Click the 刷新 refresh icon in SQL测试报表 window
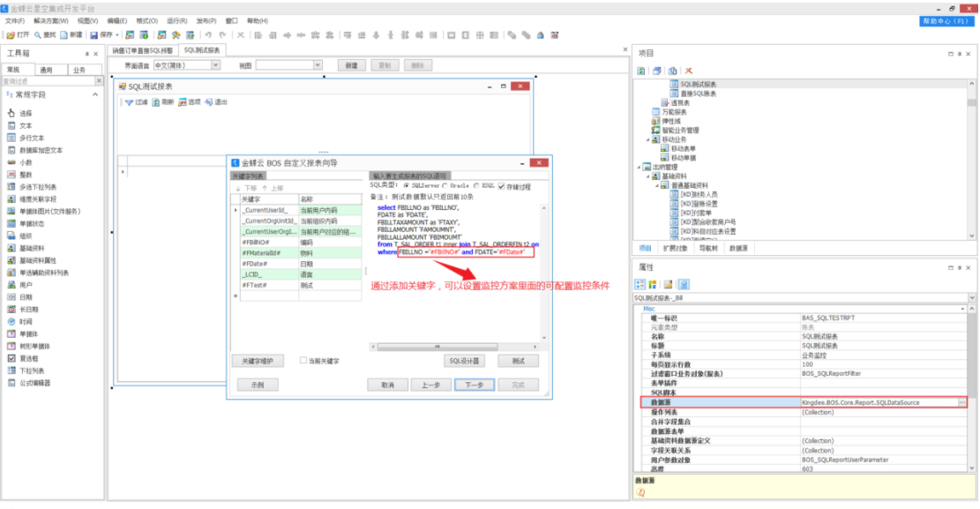The image size is (980, 509). (155, 102)
